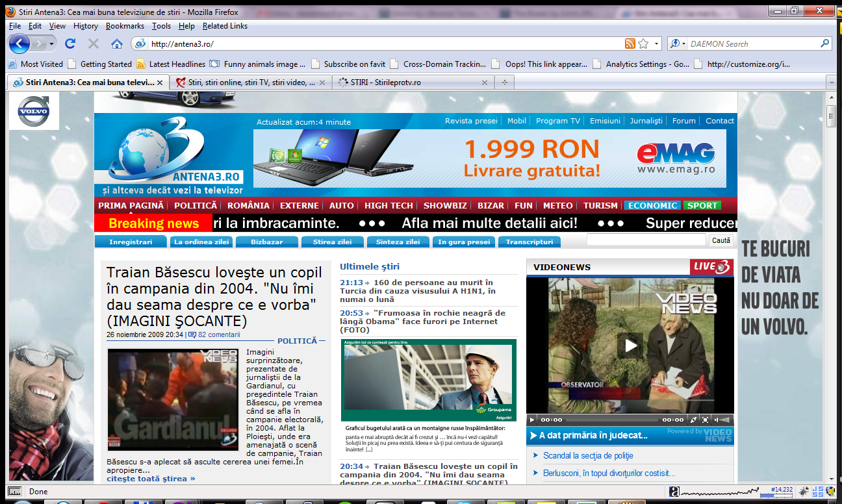The height and width of the screenshot is (504, 842).
Task: Open the Tools menu
Action: pyautogui.click(x=162, y=26)
